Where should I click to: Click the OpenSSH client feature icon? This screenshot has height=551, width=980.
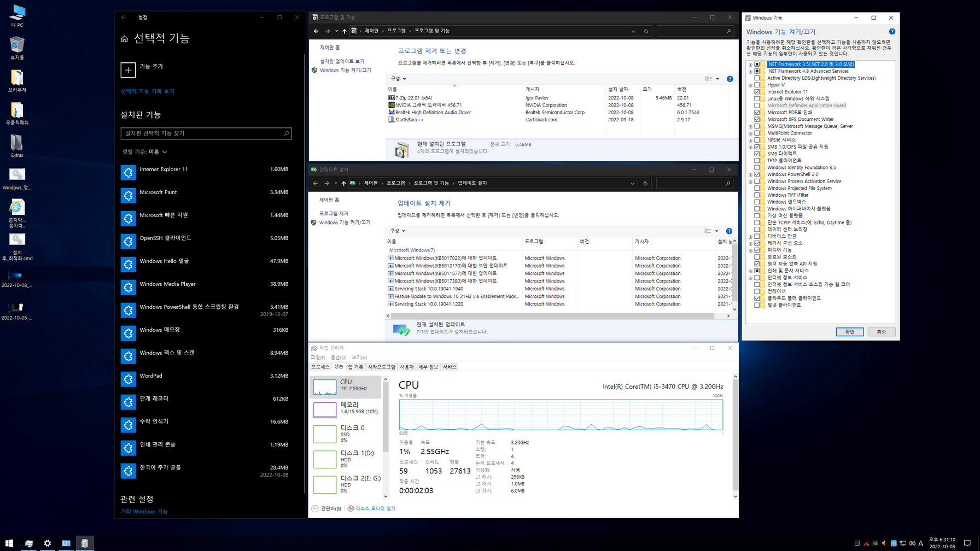[x=128, y=241]
